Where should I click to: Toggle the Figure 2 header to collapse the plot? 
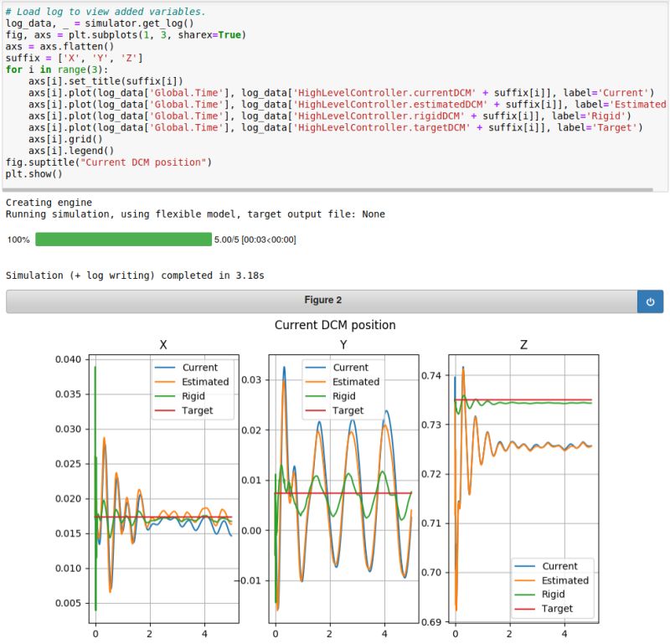(327, 301)
